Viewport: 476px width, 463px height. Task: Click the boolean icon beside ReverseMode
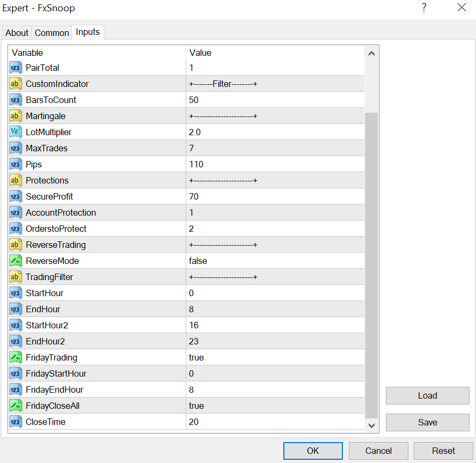click(16, 261)
